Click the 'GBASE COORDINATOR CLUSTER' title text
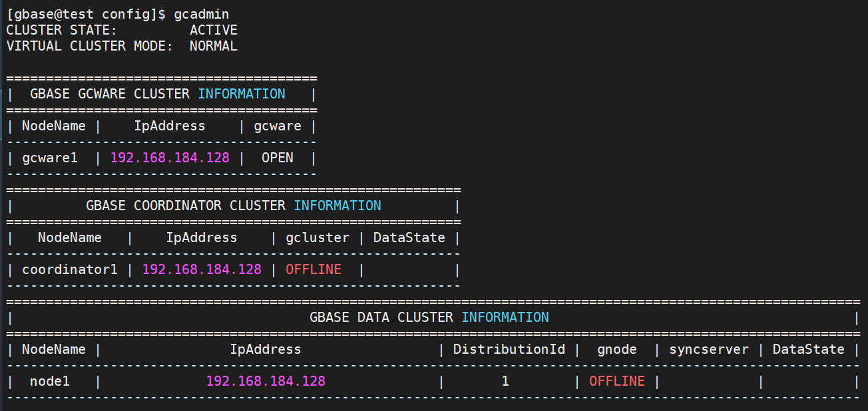Screen dimensions: 868x411 click(x=186, y=205)
